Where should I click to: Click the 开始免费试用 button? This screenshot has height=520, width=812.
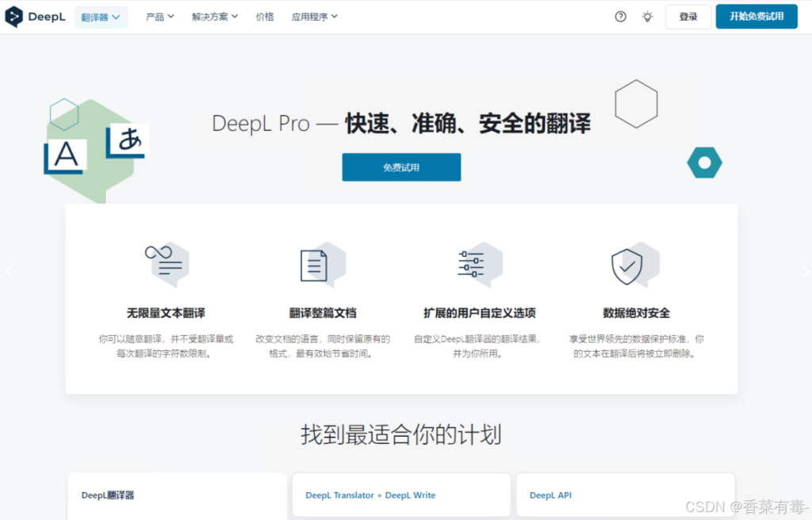tap(756, 16)
